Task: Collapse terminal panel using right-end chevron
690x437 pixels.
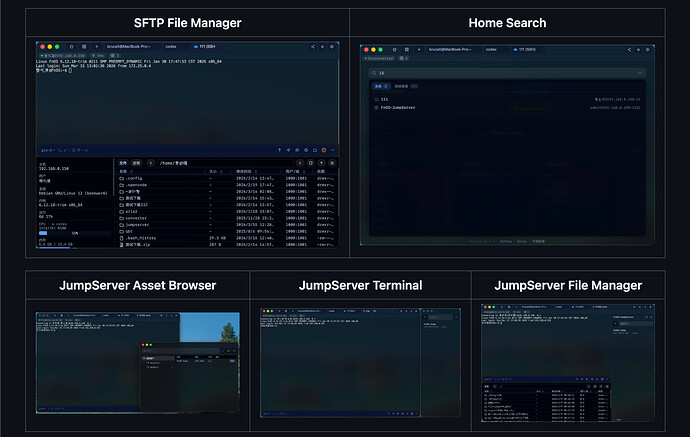Action: click(334, 148)
